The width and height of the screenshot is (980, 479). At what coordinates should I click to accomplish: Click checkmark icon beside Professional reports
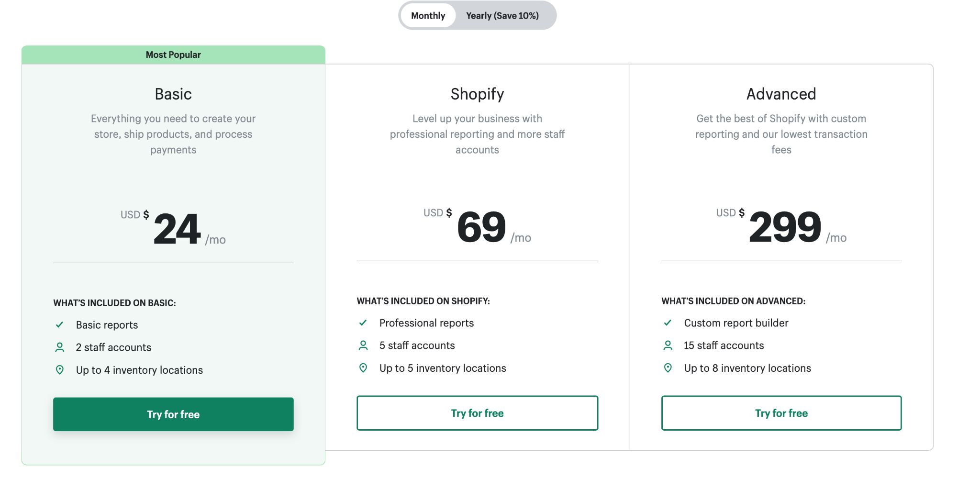coord(363,323)
